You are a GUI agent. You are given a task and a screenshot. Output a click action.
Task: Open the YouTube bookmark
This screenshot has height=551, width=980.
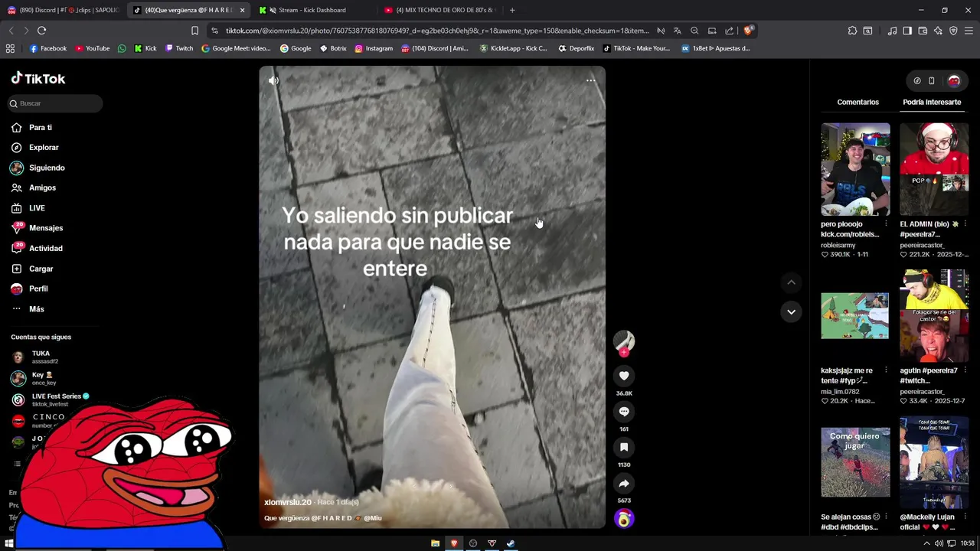[92, 48]
